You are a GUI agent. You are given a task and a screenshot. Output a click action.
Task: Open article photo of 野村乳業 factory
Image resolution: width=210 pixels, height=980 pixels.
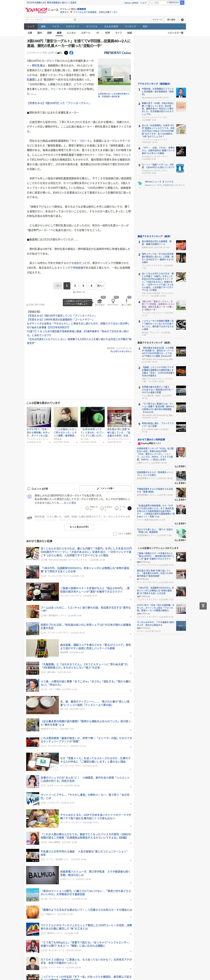click(114, 75)
